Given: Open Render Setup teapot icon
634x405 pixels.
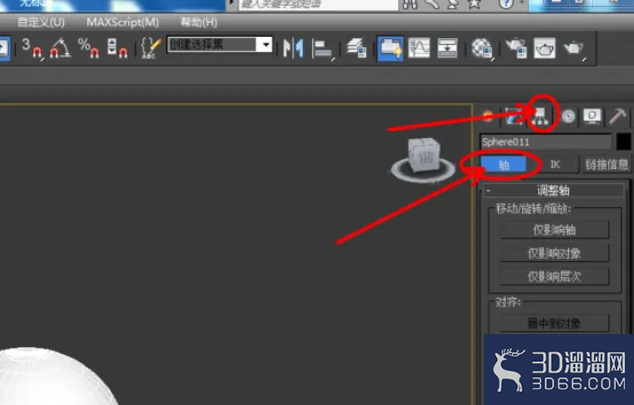Looking at the screenshot, I should click(516, 49).
